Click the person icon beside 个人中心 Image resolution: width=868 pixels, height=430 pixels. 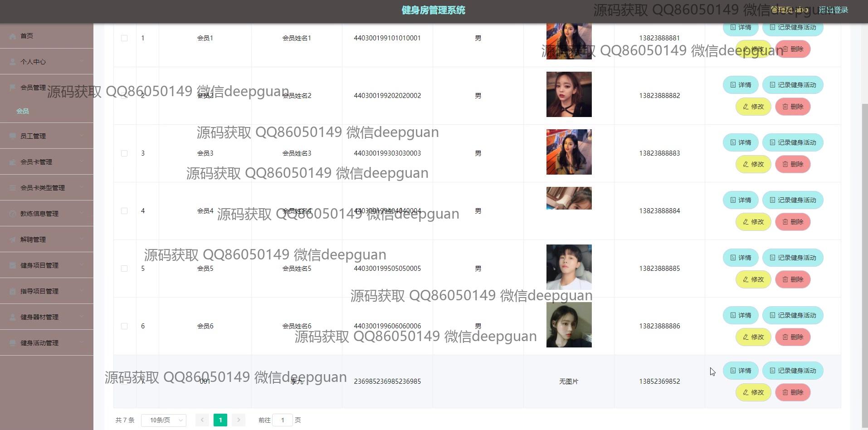(13, 62)
